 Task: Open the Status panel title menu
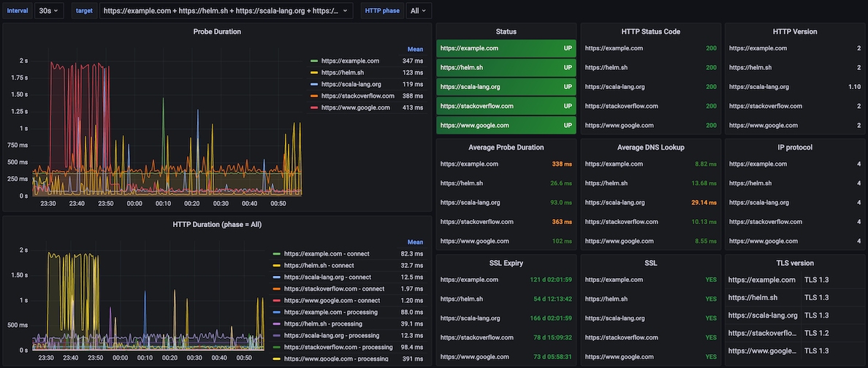click(x=506, y=31)
